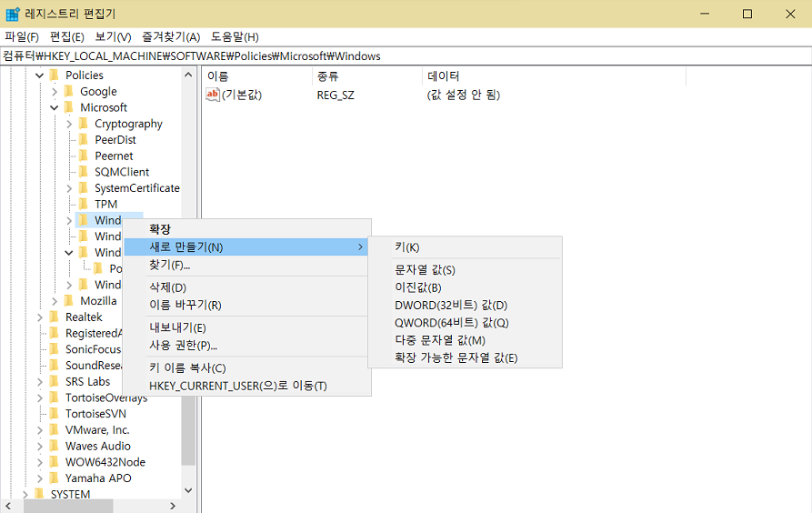Select the Yamaha APO folder icon
Image resolution: width=812 pixels, height=513 pixels.
[x=55, y=478]
